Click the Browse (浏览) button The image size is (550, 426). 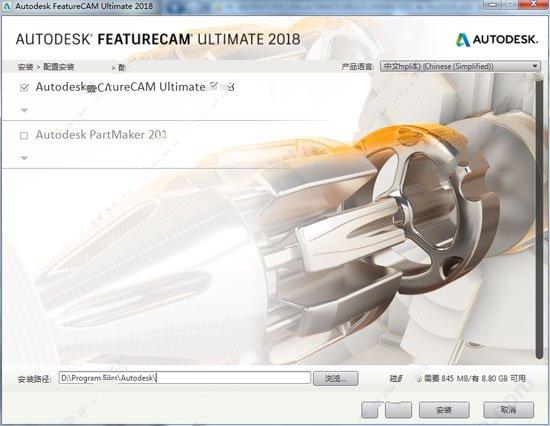336,379
